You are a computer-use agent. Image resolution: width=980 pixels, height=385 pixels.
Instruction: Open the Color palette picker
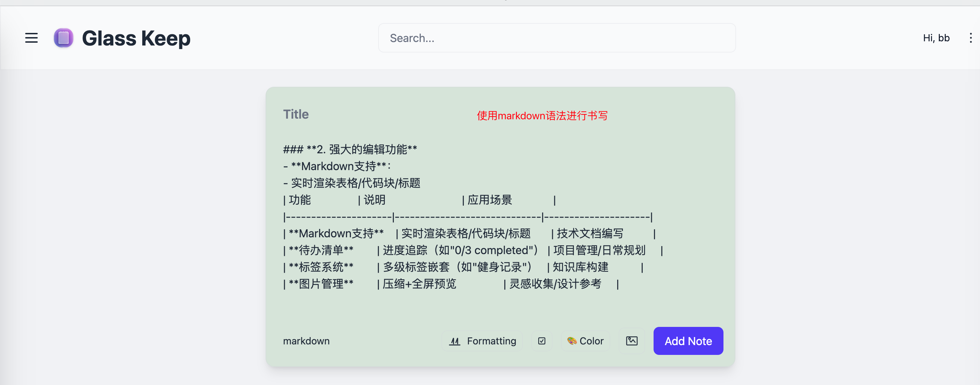585,341
